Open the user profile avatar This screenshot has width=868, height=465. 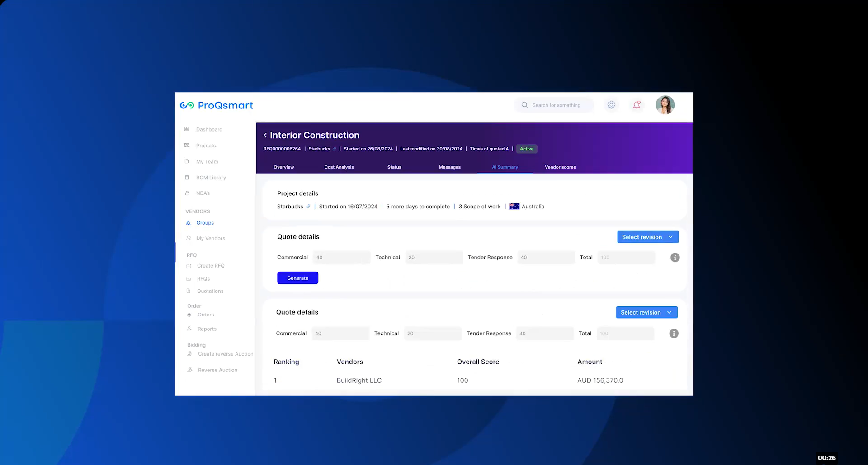665,105
